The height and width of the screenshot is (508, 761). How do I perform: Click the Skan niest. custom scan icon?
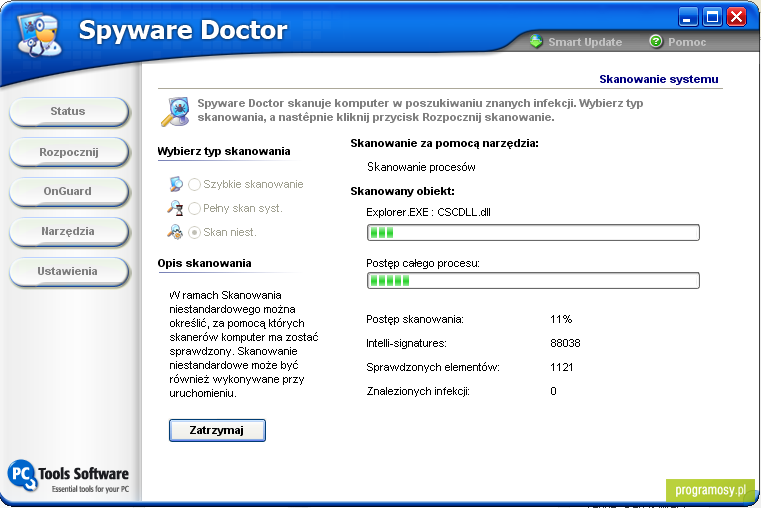(176, 232)
